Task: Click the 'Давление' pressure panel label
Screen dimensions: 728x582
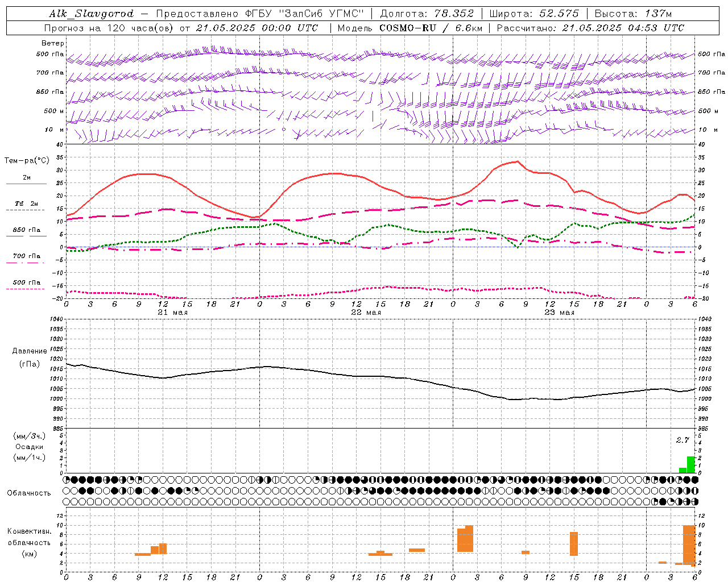Action: (30, 351)
